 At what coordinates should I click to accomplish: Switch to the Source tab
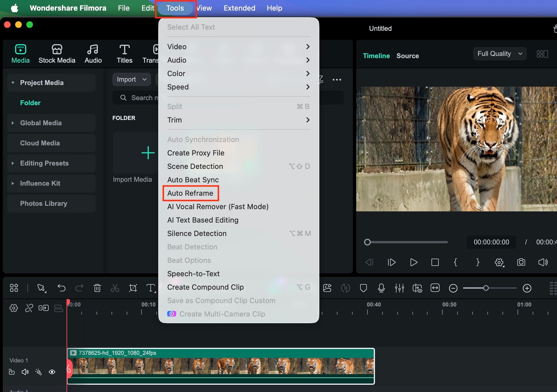tap(407, 56)
